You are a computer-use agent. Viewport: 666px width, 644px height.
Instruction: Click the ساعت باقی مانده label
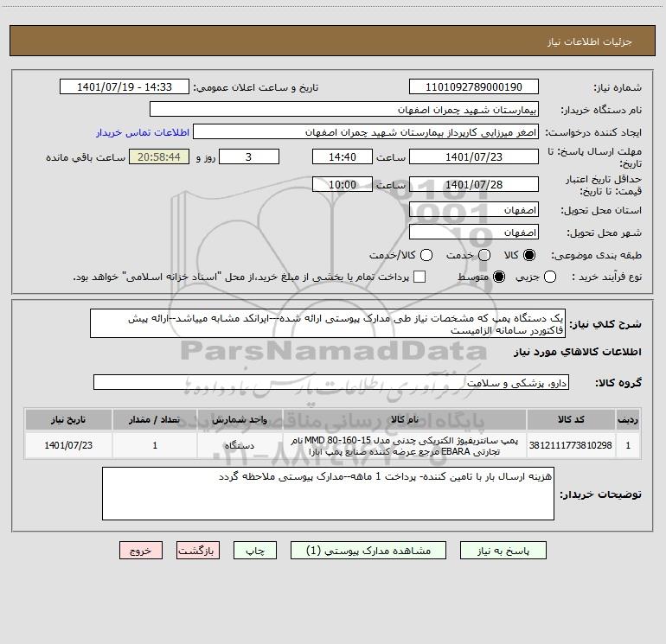pos(86,157)
